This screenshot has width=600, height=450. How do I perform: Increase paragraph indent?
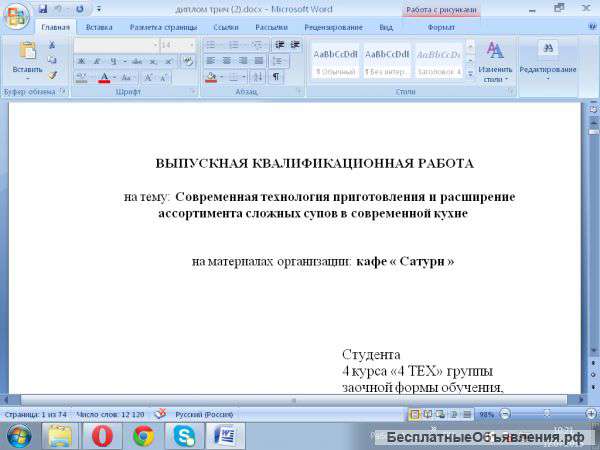tap(295, 45)
